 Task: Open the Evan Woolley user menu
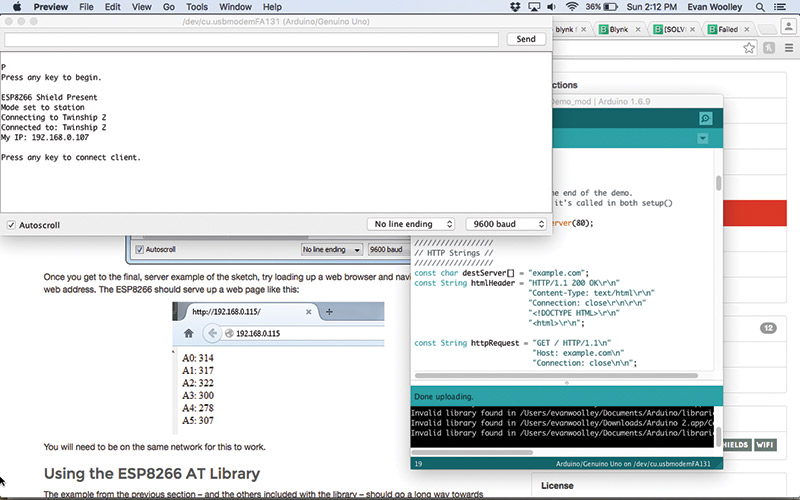click(x=716, y=7)
